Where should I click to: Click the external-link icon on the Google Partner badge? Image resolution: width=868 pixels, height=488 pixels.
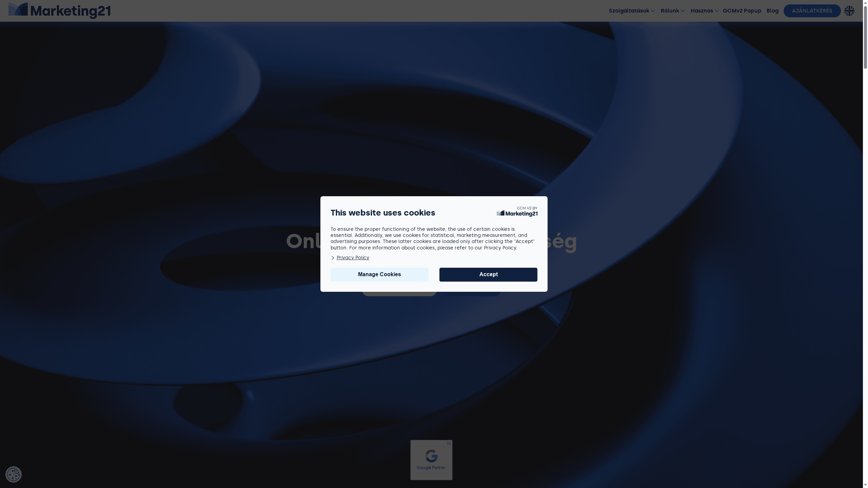(448, 443)
